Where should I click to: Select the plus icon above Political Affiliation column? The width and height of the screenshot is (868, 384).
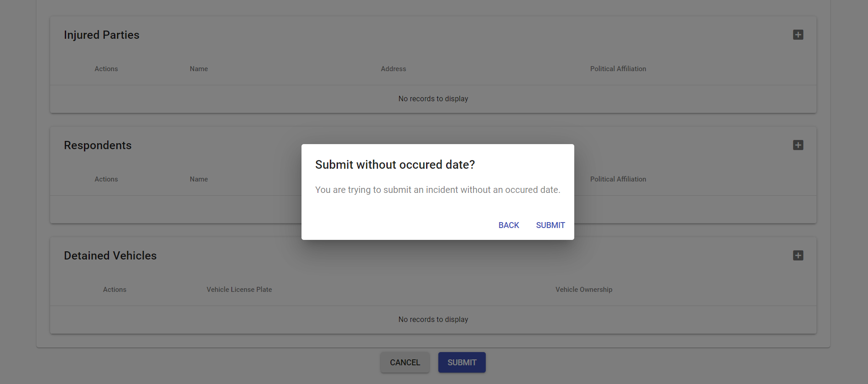tap(798, 34)
